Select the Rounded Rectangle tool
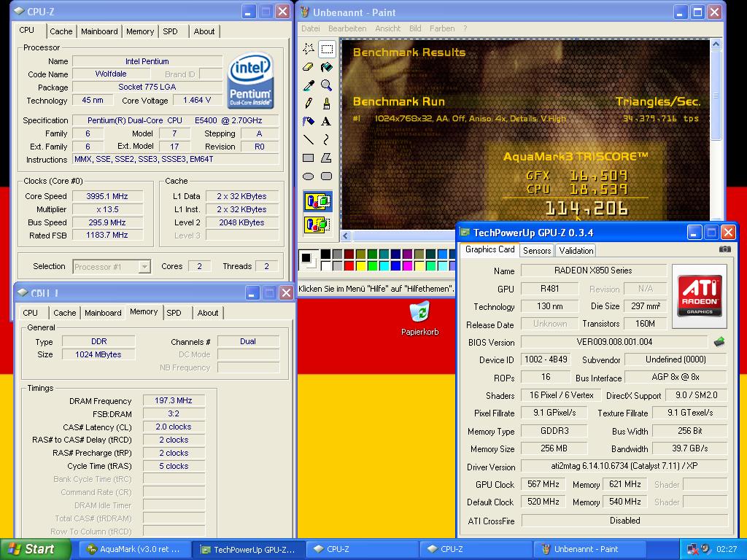This screenshot has width=747, height=560. coord(327,176)
